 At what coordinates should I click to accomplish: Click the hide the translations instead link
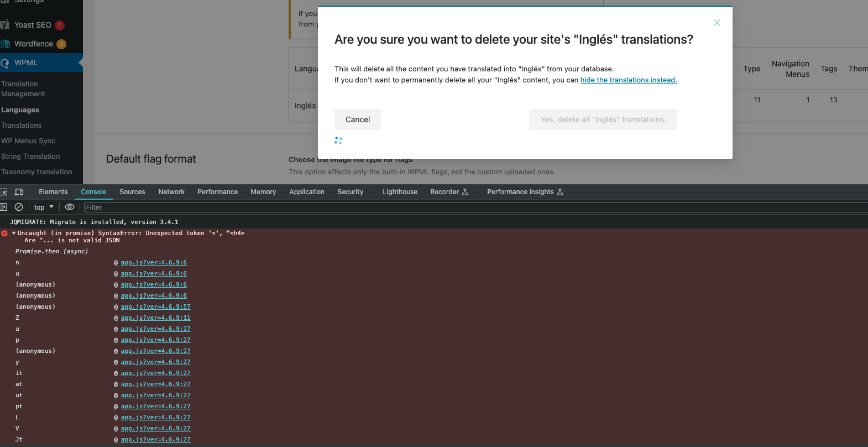click(x=628, y=80)
